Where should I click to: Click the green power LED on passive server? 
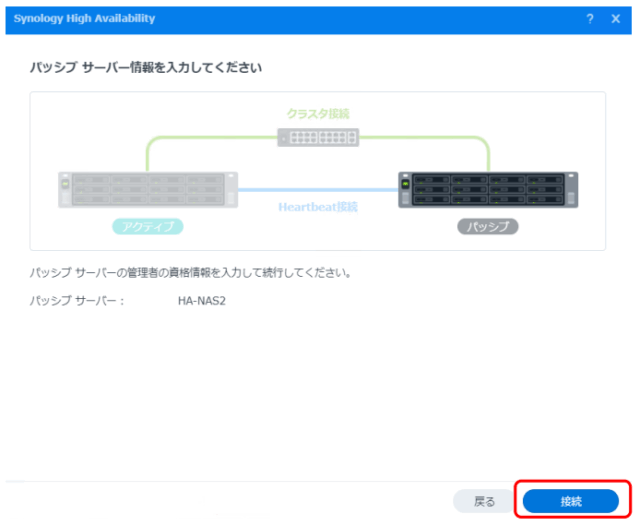[406, 185]
